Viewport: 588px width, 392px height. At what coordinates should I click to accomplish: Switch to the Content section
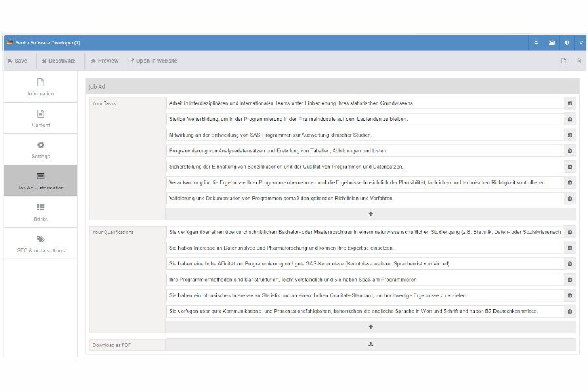[41, 114]
